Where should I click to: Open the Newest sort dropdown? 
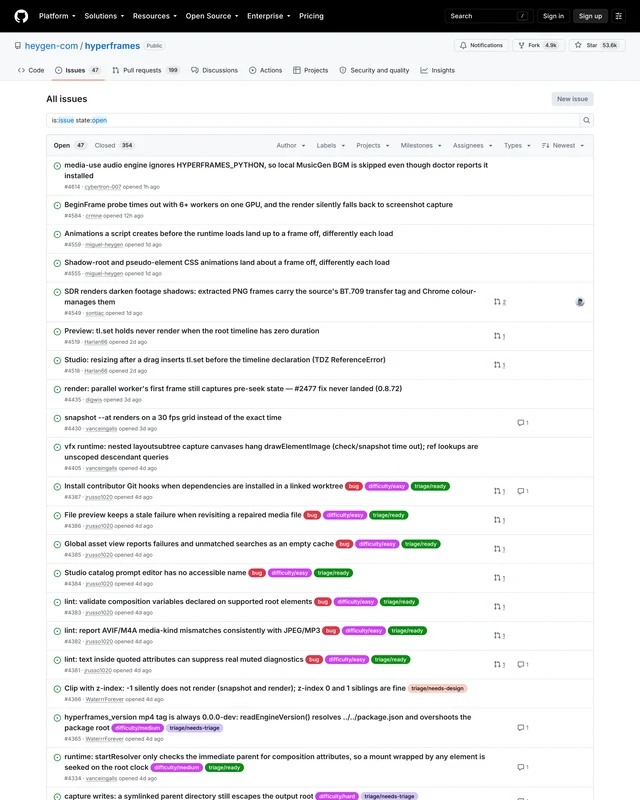click(x=562, y=145)
